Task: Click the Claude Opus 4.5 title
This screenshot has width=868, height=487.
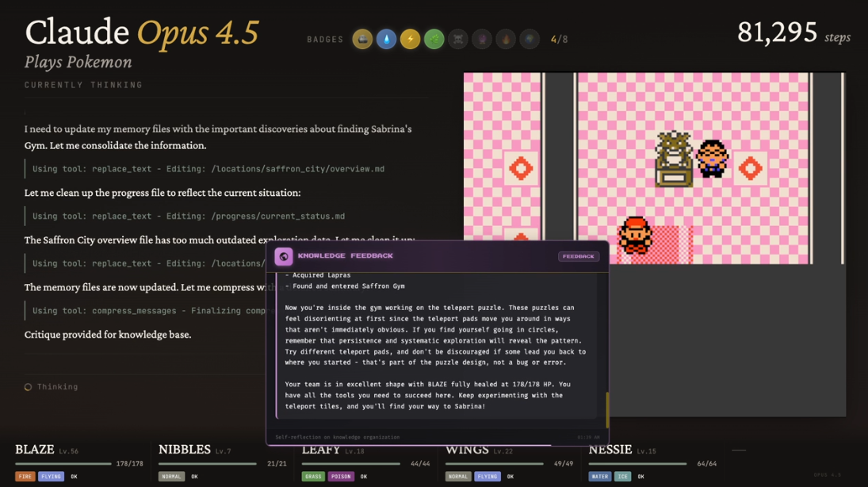Action: point(142,33)
